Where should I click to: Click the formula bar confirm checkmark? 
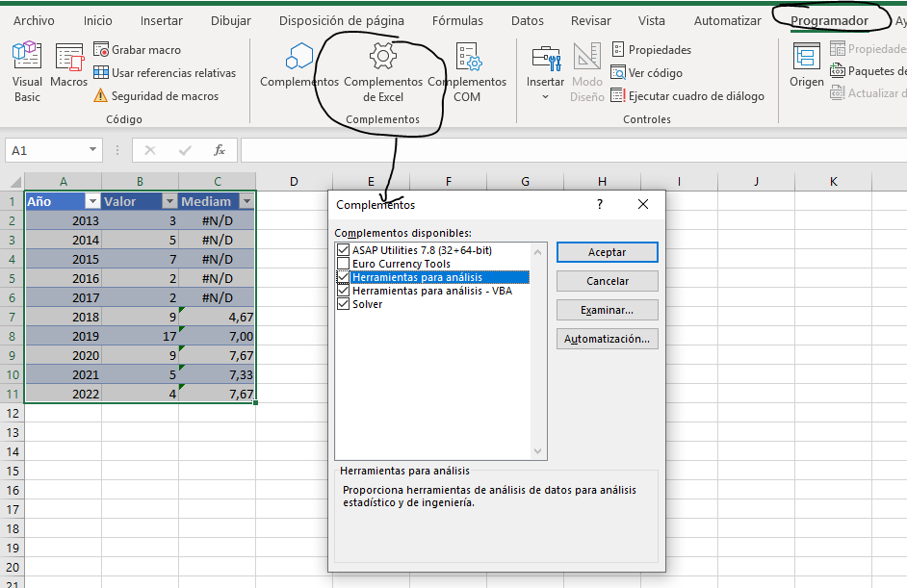[x=185, y=150]
